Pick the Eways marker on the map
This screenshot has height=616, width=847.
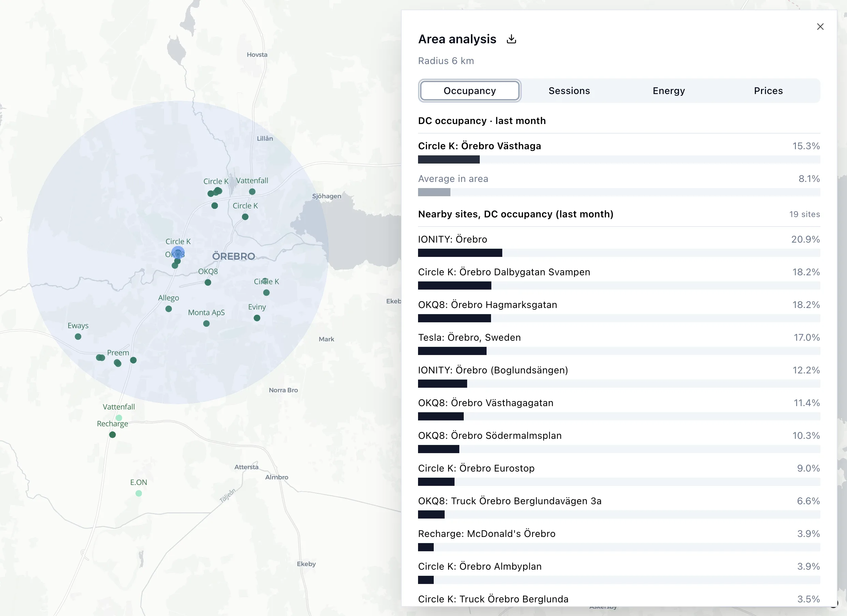[x=78, y=337]
